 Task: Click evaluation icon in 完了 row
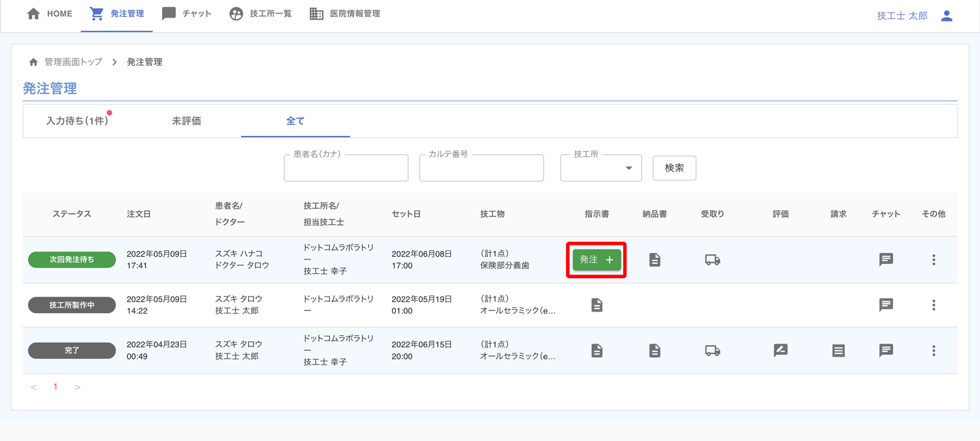780,351
